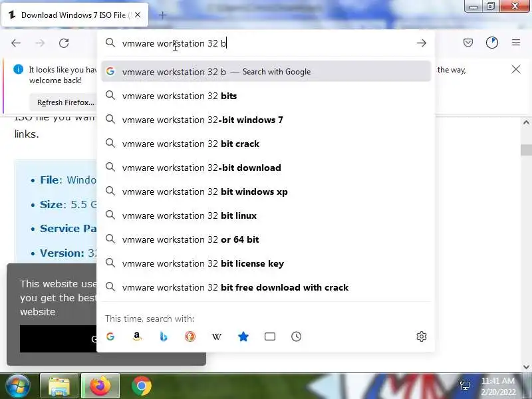Search this time with Wikipedia
This screenshot has height=399, width=532.
point(217,336)
